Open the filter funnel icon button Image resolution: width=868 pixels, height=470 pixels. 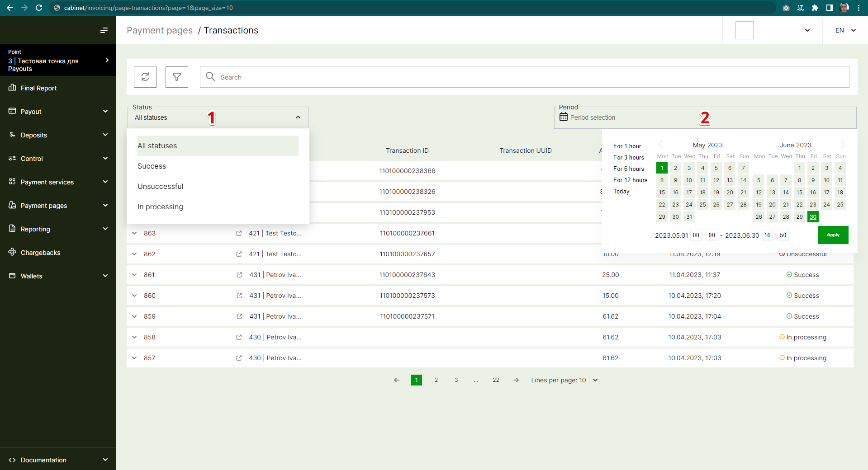(x=177, y=77)
